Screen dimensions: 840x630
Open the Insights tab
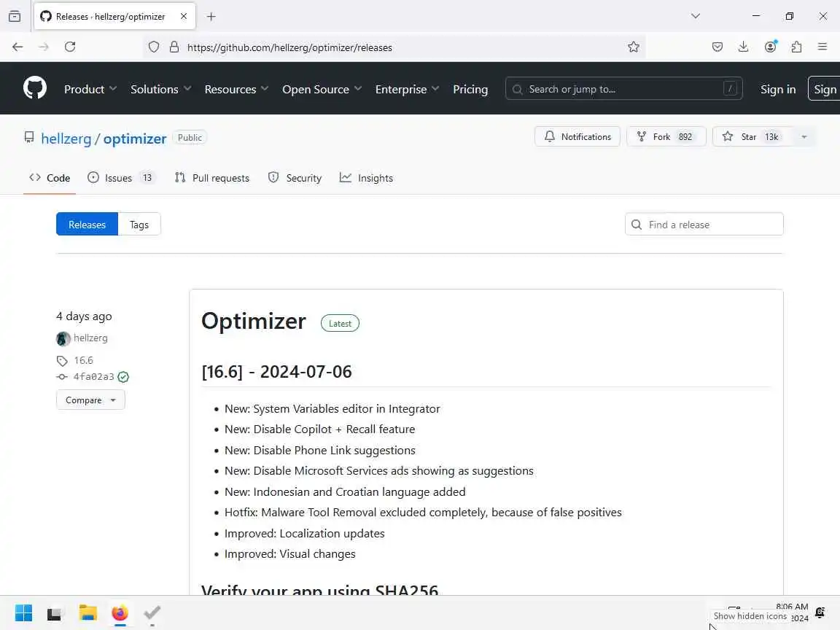(367, 178)
